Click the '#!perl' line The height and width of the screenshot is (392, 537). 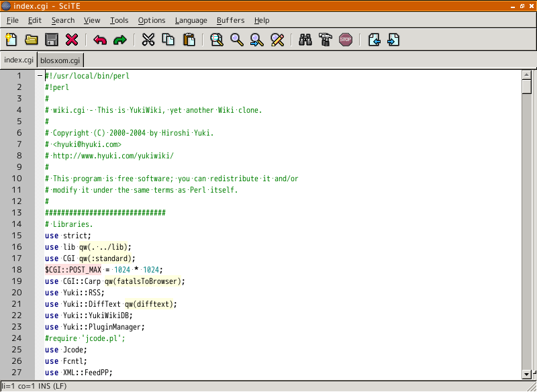click(57, 87)
